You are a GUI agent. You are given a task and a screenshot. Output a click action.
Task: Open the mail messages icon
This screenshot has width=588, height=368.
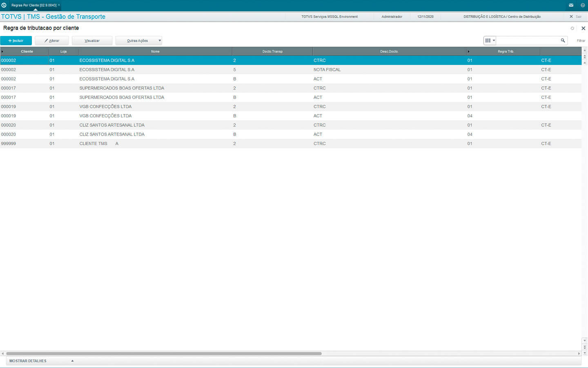pyautogui.click(x=571, y=5)
